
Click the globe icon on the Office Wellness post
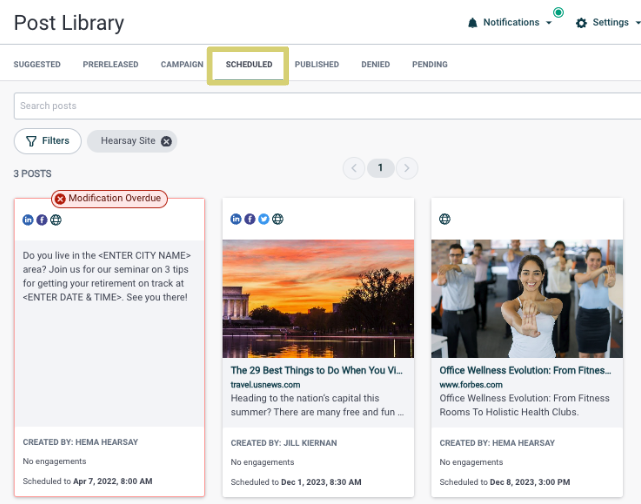[445, 219]
